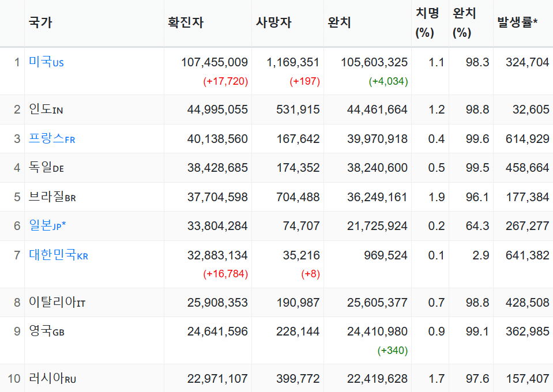This screenshot has width=553, height=392.
Task: Click the green (+340) recovered increase
Action: (x=393, y=350)
